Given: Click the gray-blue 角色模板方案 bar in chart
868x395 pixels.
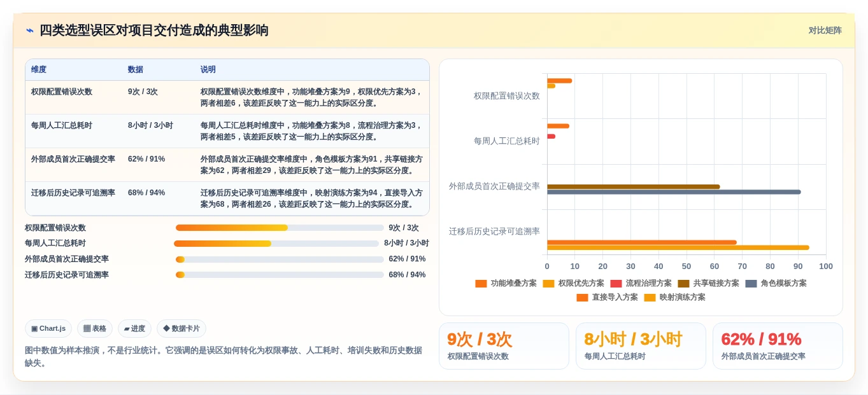Looking at the screenshot, I should pyautogui.click(x=674, y=191).
